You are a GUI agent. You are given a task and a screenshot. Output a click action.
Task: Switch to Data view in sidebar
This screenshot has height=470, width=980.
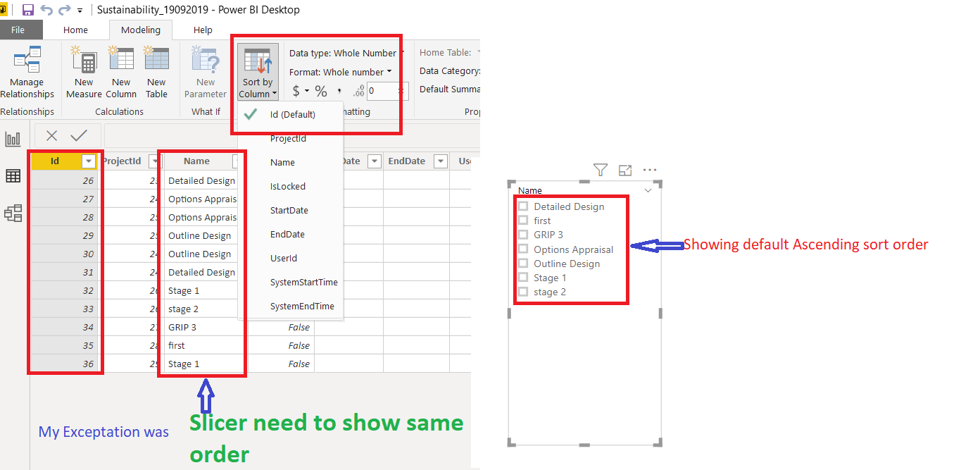point(13,175)
